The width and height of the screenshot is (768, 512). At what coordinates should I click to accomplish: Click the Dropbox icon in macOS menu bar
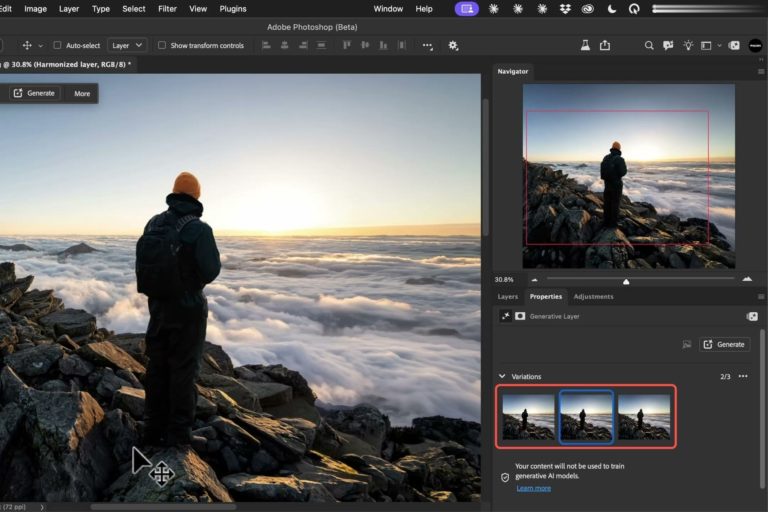tap(565, 9)
